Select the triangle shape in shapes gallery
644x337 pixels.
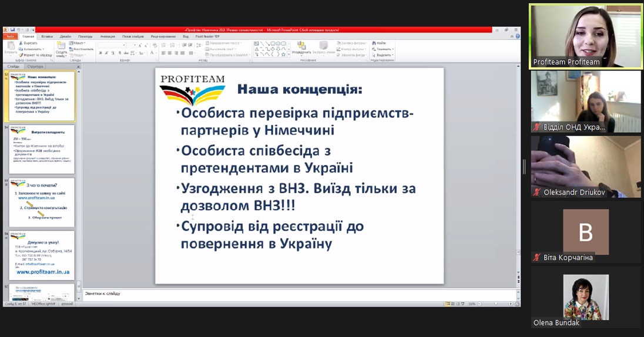click(256, 49)
